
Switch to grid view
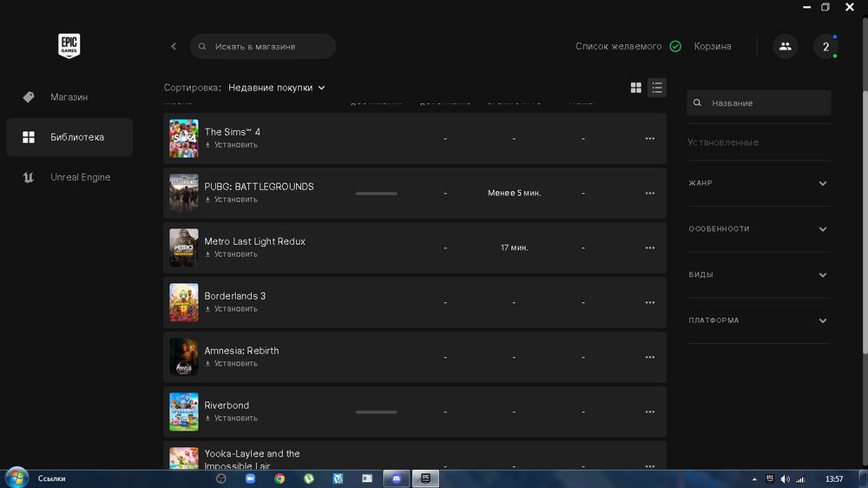tap(636, 88)
